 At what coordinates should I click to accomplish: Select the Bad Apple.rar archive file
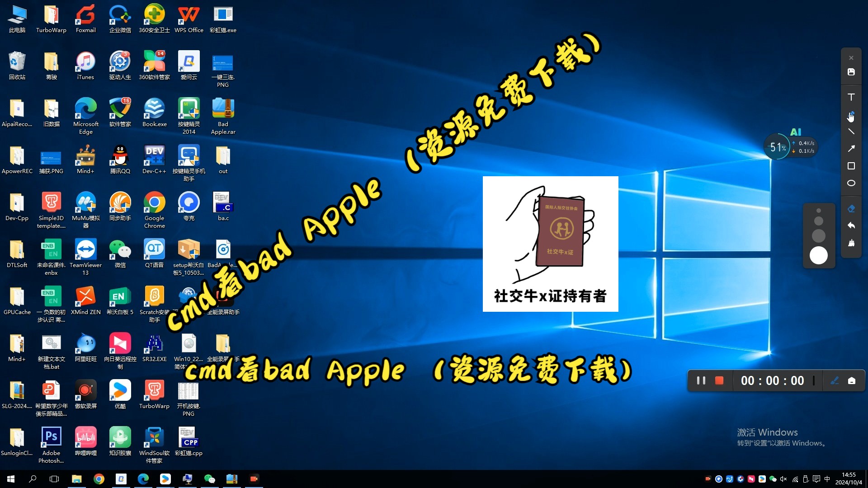click(x=223, y=116)
